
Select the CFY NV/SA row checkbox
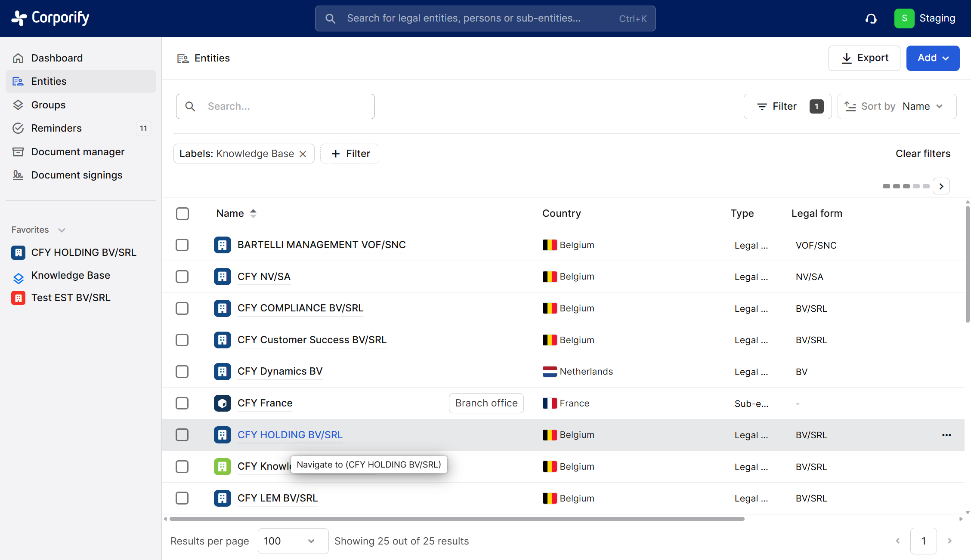coord(182,277)
